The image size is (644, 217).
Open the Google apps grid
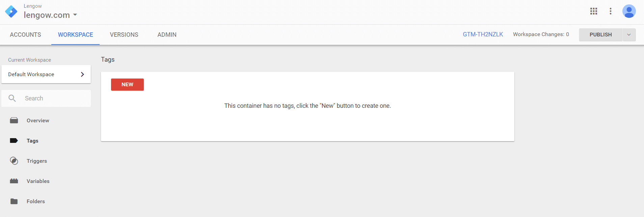[594, 11]
